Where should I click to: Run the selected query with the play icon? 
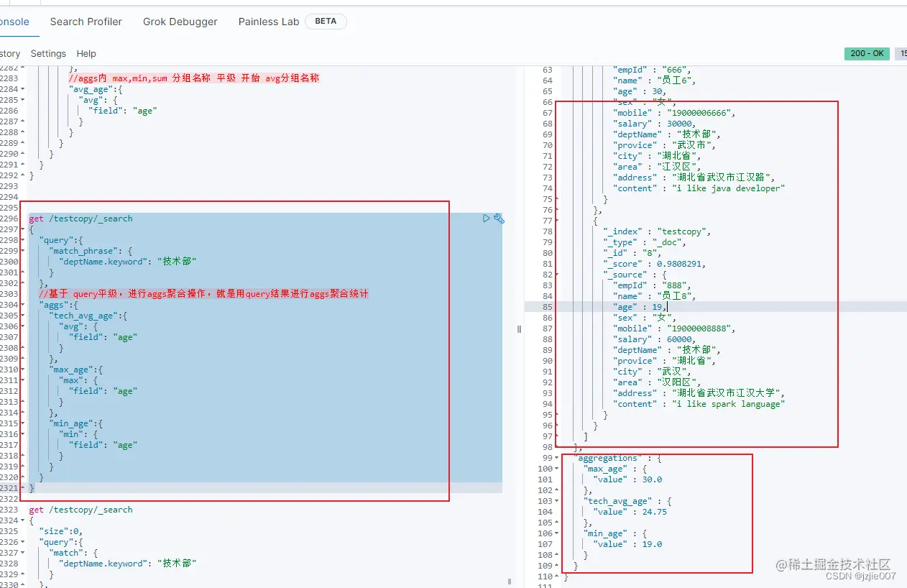click(486, 219)
